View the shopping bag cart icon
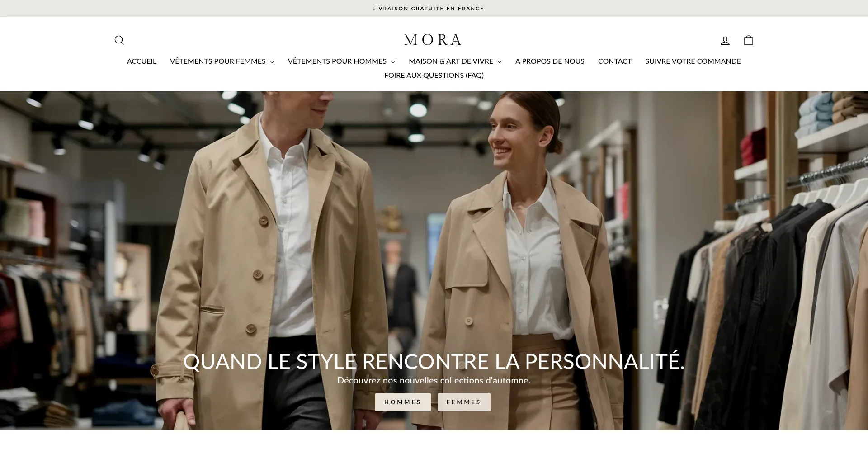 [x=749, y=40]
